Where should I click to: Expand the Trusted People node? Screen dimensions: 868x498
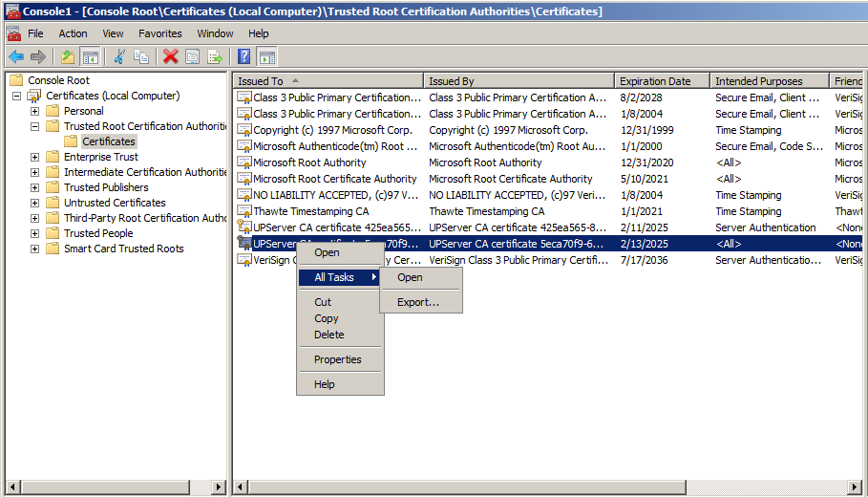[35, 233]
